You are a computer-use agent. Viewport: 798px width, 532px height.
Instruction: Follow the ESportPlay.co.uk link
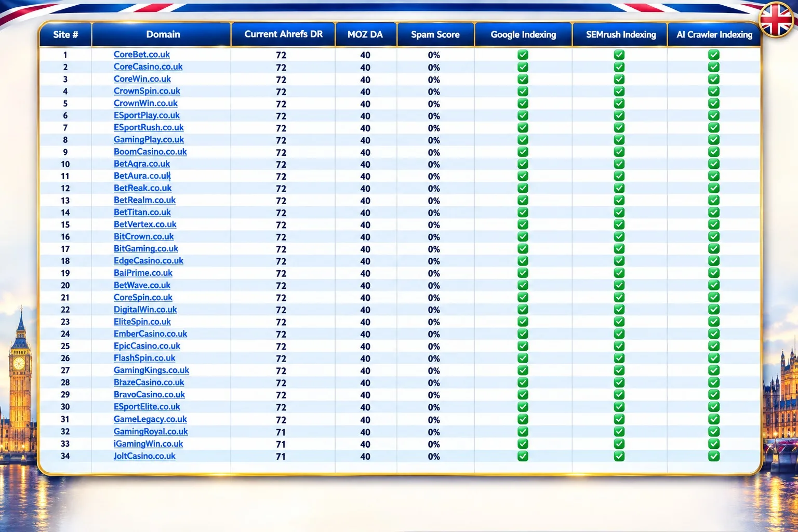pyautogui.click(x=147, y=115)
